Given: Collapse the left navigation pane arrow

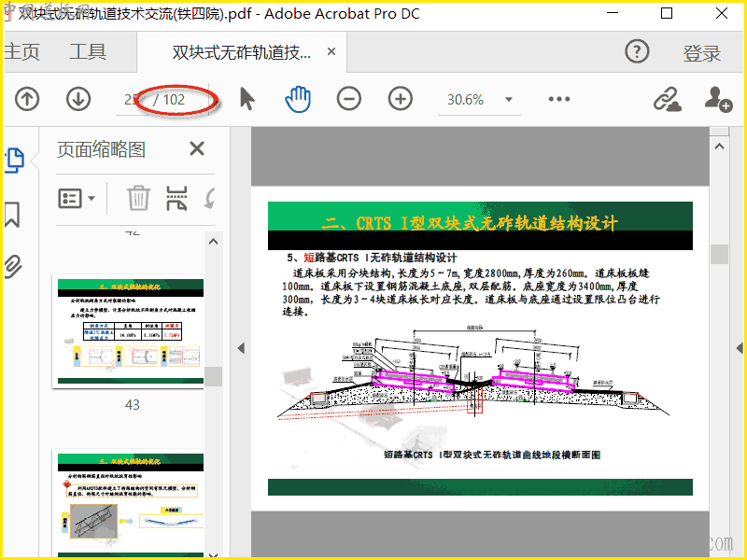Looking at the screenshot, I should 241,348.
